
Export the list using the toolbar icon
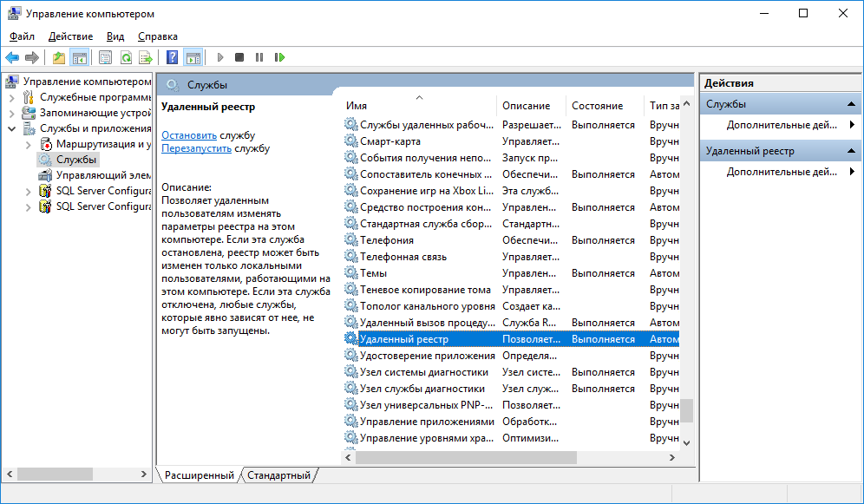pyautogui.click(x=146, y=57)
